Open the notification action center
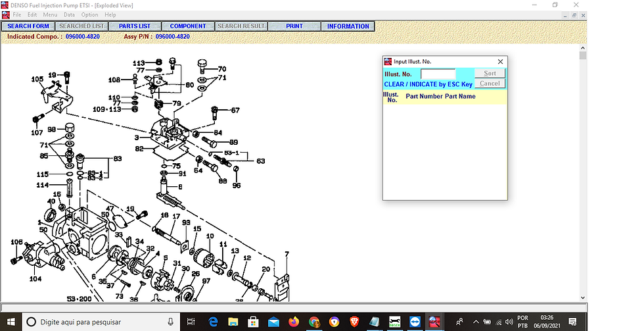 [x=572, y=322]
